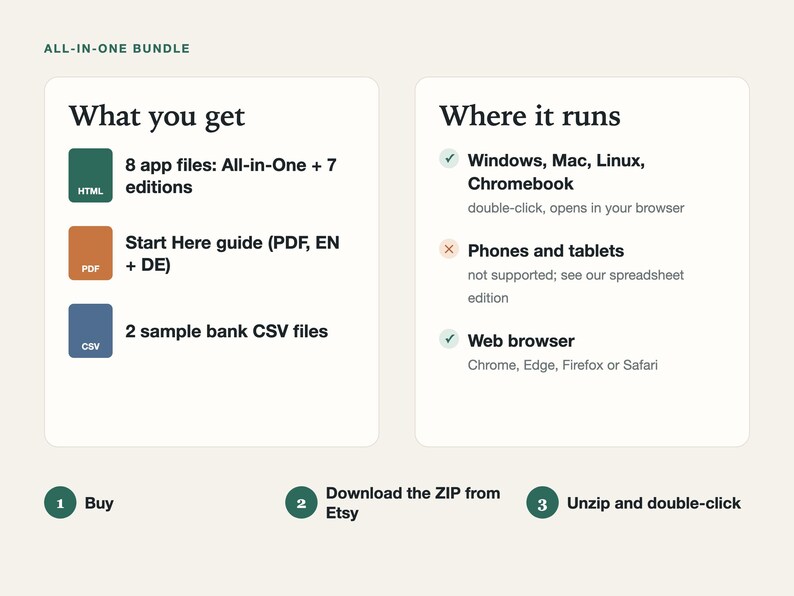794x596 pixels.
Task: Click 'Unzip and double-click' step text
Action: (654, 503)
